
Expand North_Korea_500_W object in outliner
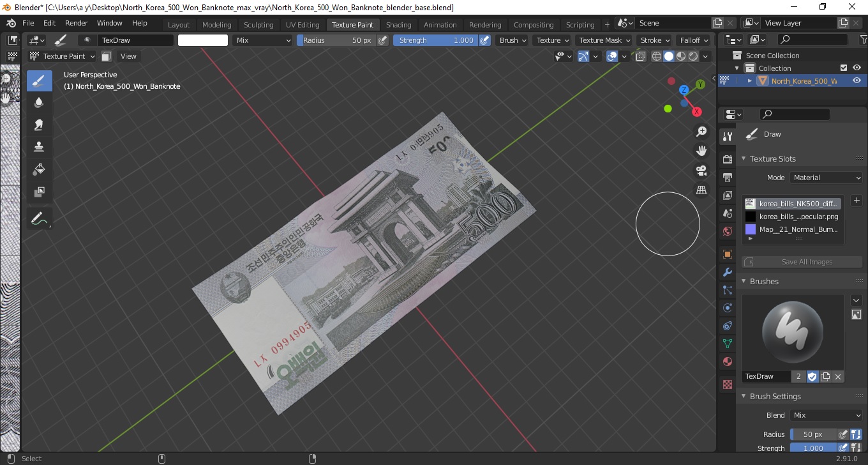[x=749, y=80]
